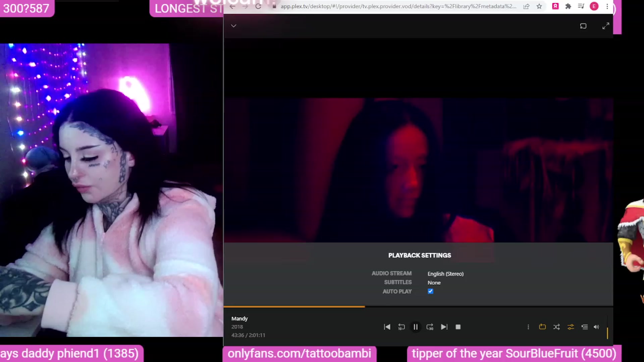Image resolution: width=644 pixels, height=362 pixels.
Task: Open the play queue list icon
Action: (x=585, y=327)
